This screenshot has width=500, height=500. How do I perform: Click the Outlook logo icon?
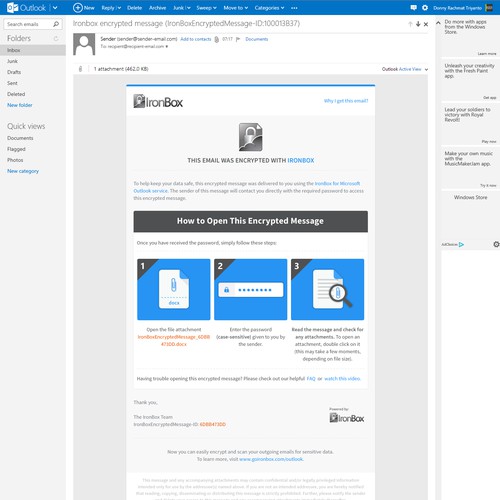pyautogui.click(x=13, y=7)
